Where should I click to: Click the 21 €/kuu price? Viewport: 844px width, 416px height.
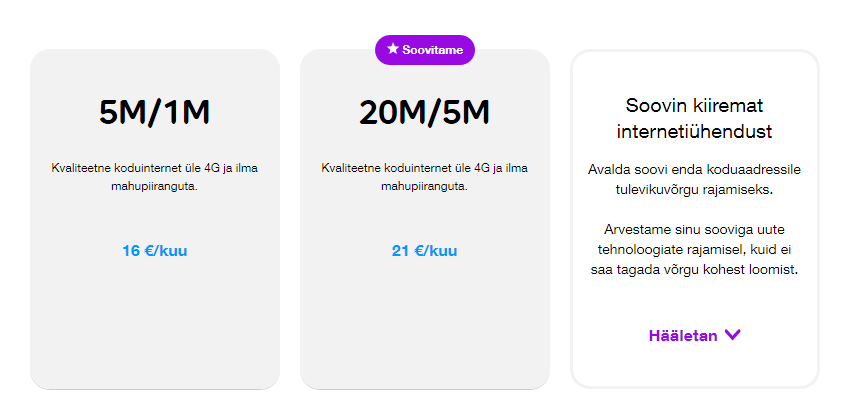pyautogui.click(x=425, y=251)
